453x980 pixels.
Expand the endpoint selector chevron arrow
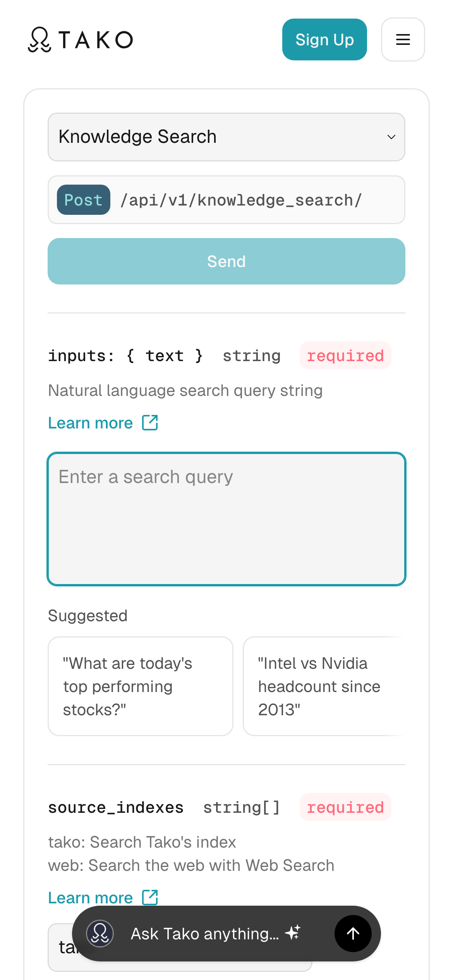click(x=391, y=137)
